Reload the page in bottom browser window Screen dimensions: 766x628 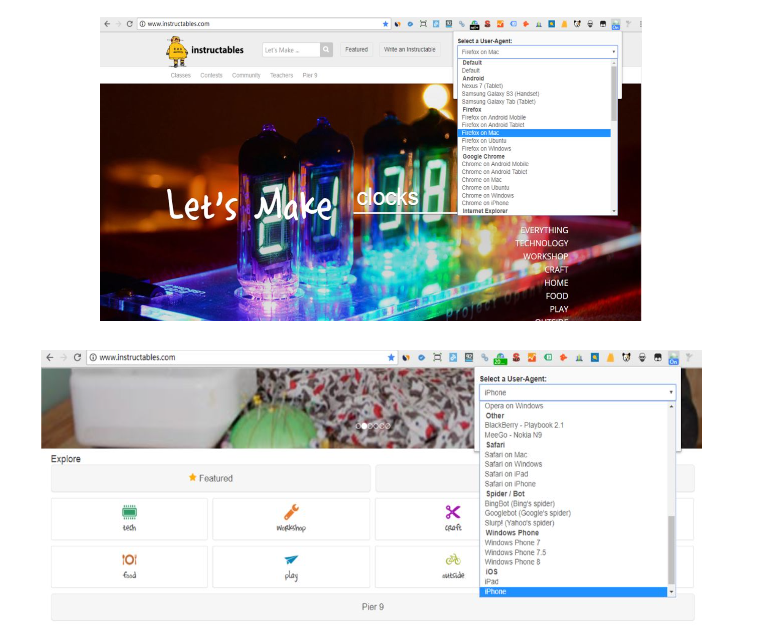pyautogui.click(x=77, y=357)
